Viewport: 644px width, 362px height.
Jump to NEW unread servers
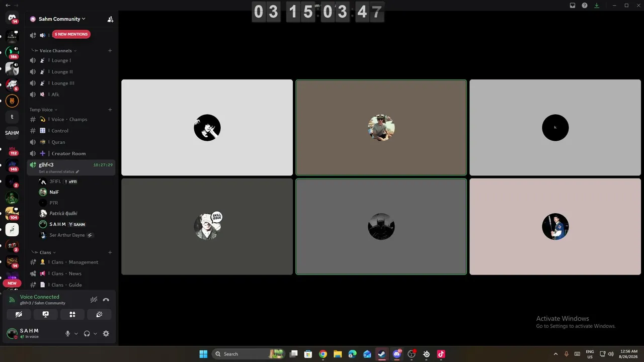coord(12,283)
